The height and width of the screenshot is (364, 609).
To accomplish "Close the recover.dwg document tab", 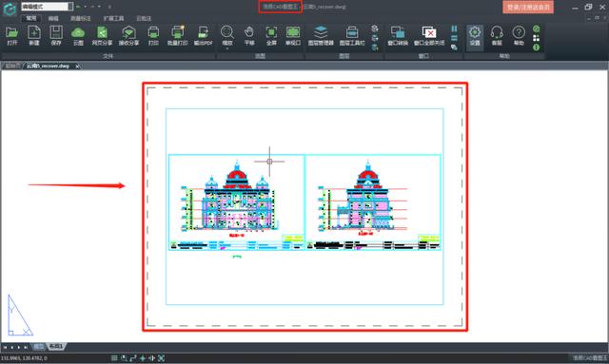I will [77, 67].
